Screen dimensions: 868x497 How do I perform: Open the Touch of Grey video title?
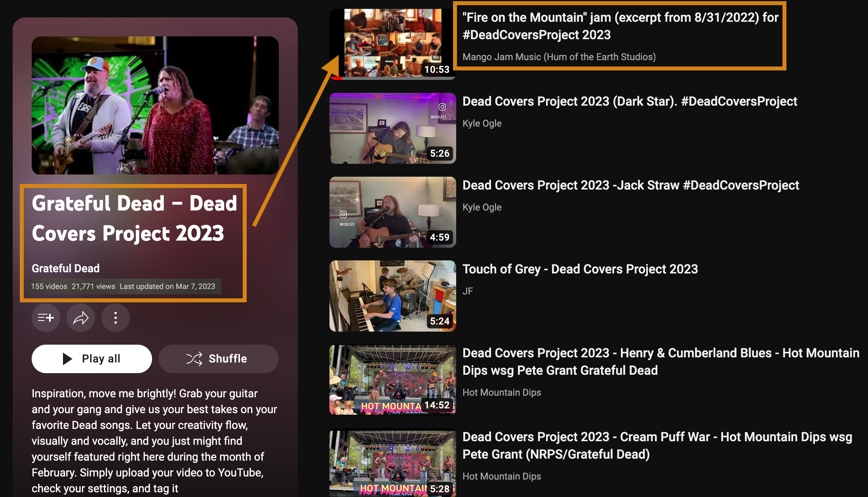(x=580, y=269)
